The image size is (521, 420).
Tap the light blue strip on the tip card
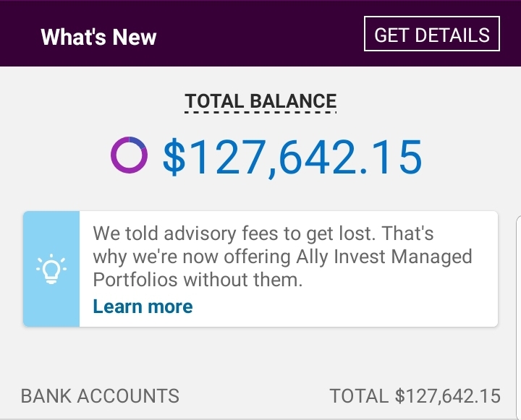51,231
